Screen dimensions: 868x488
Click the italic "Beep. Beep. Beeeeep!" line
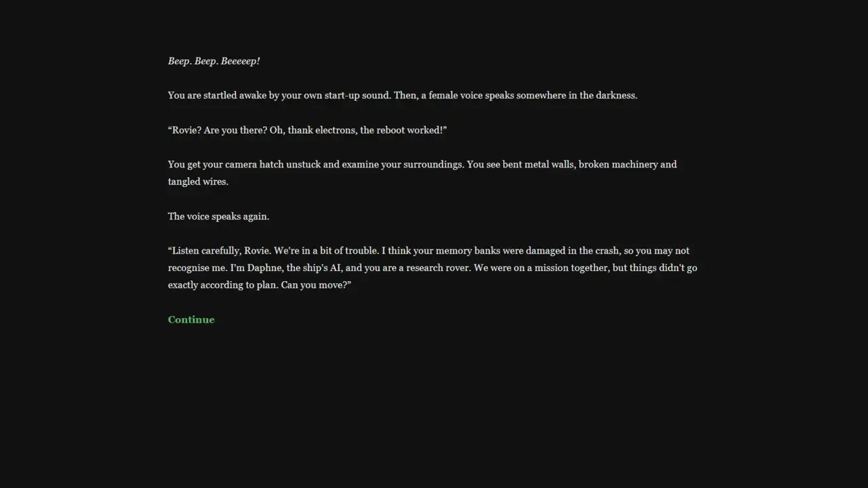click(214, 61)
